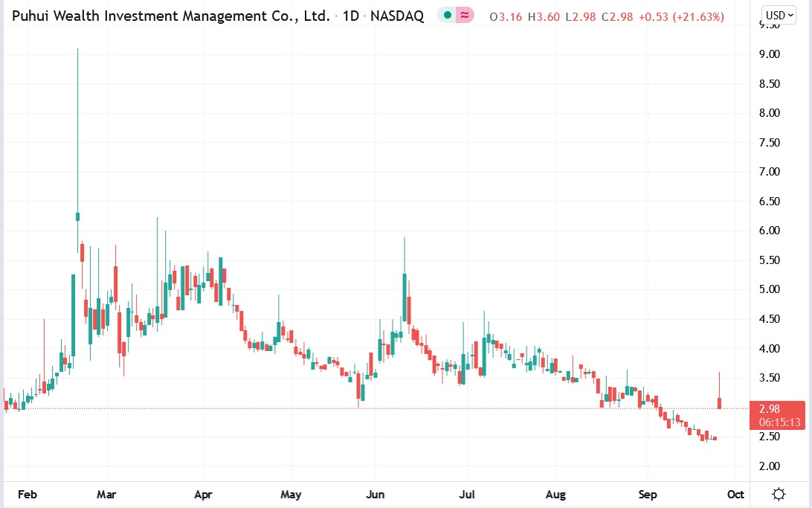
Task: Click the 4.50 price axis label
Action: click(770, 318)
